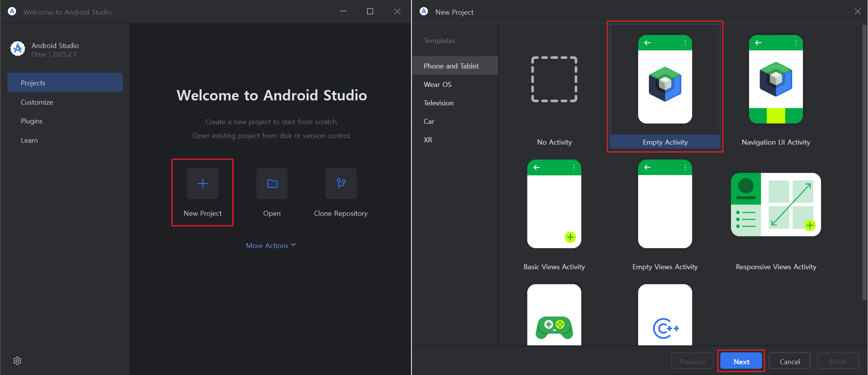Image resolution: width=868 pixels, height=375 pixels.
Task: Open the Projects tab in sidebar
Action: click(x=65, y=83)
